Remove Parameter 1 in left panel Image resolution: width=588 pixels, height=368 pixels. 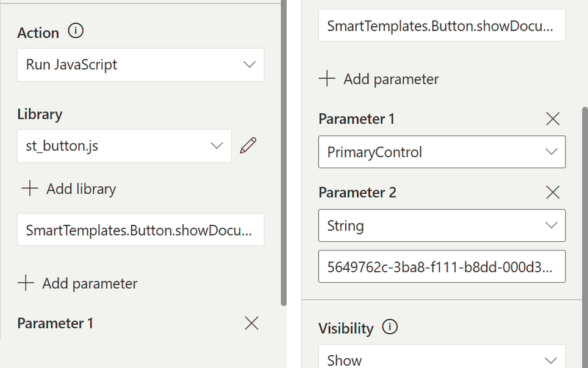click(x=252, y=323)
